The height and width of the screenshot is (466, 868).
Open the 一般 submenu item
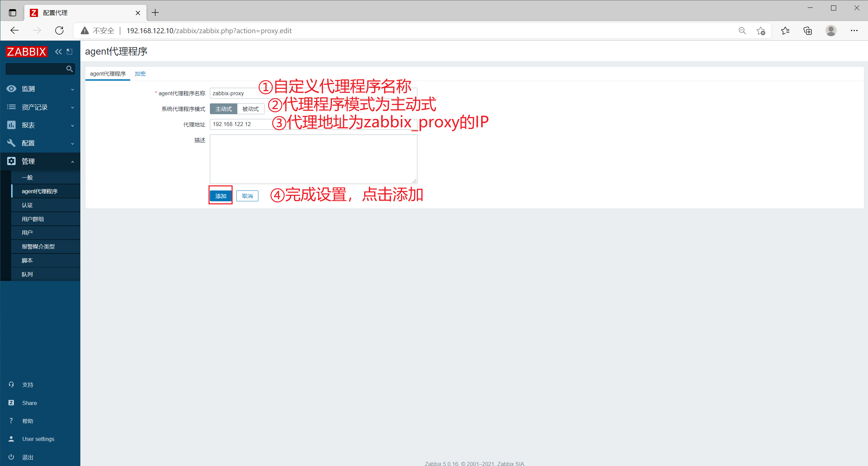pos(46,177)
